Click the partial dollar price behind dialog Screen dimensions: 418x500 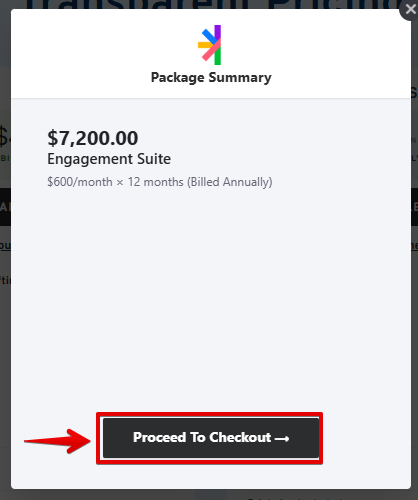[x=5, y=136]
